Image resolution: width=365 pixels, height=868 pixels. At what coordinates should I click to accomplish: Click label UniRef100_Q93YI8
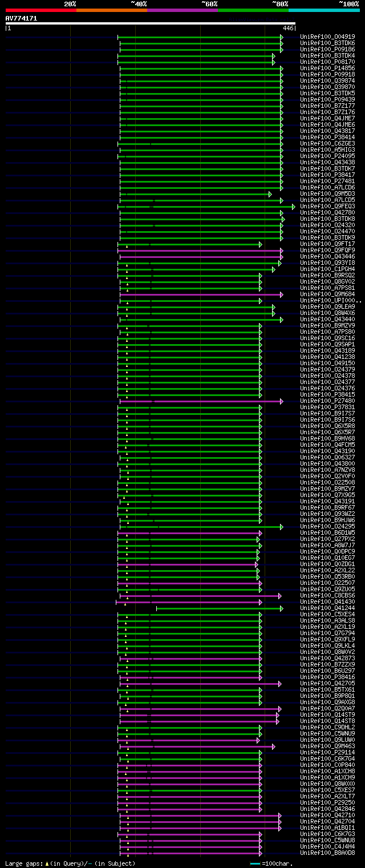328,263
